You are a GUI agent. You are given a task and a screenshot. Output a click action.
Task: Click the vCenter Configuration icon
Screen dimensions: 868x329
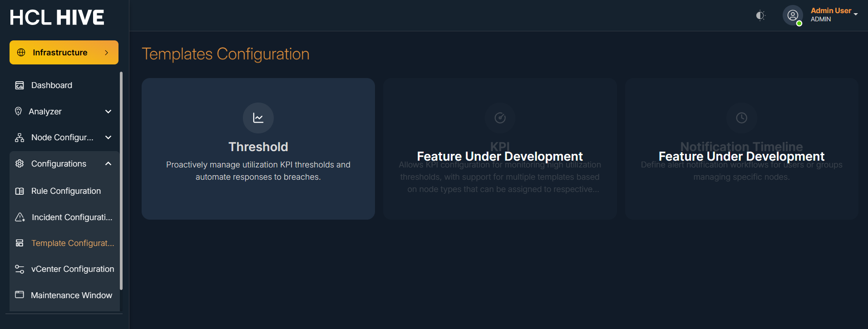pyautogui.click(x=20, y=269)
